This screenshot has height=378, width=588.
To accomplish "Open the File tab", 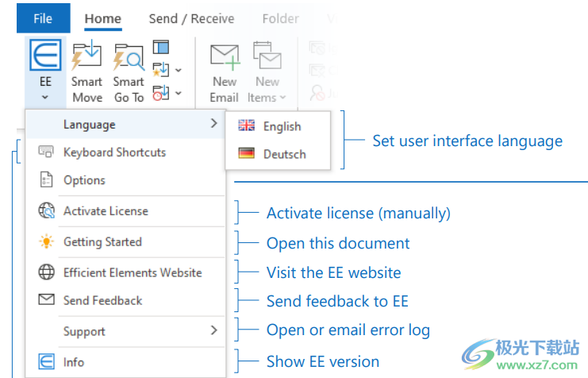I will (x=43, y=18).
